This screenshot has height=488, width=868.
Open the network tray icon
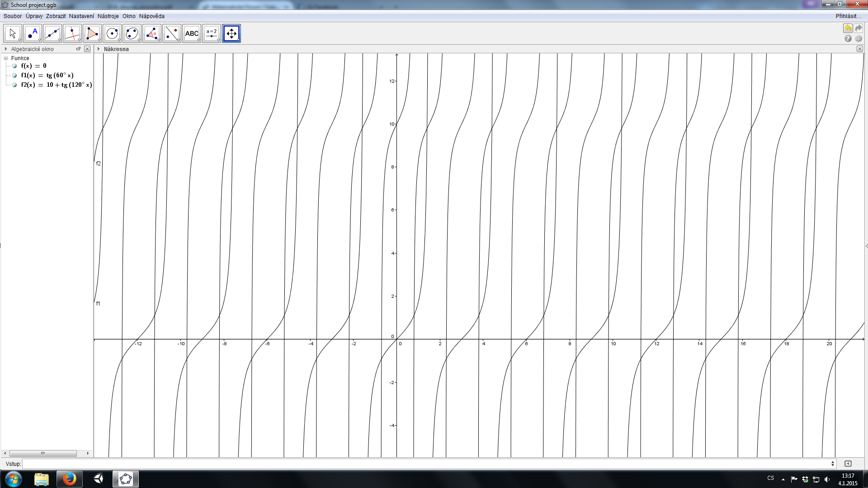point(816,479)
